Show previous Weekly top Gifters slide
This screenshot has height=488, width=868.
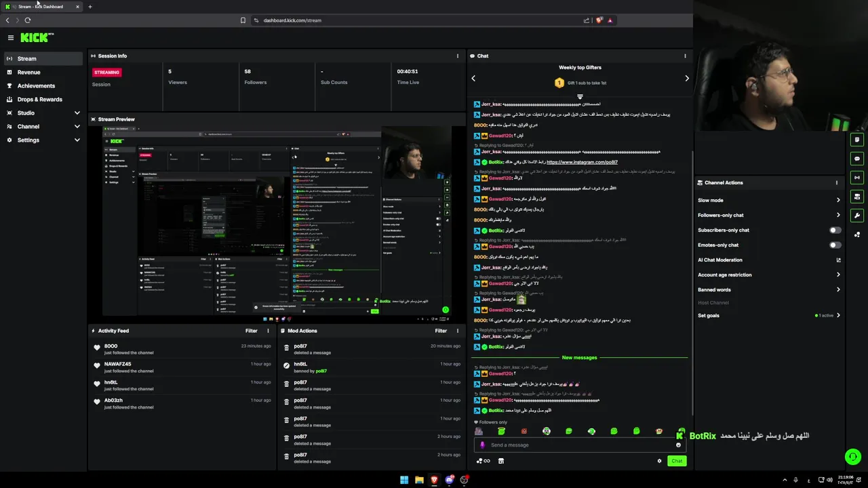(x=473, y=79)
